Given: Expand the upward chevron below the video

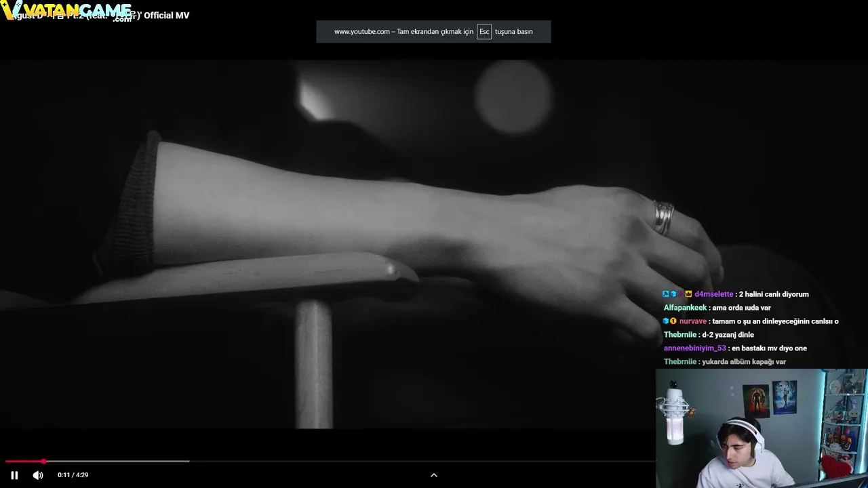Looking at the screenshot, I should pos(434,475).
